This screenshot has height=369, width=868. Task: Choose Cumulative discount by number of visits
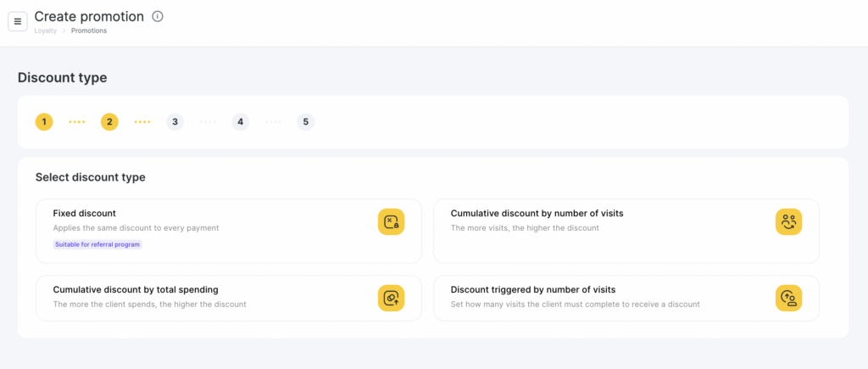(537, 214)
